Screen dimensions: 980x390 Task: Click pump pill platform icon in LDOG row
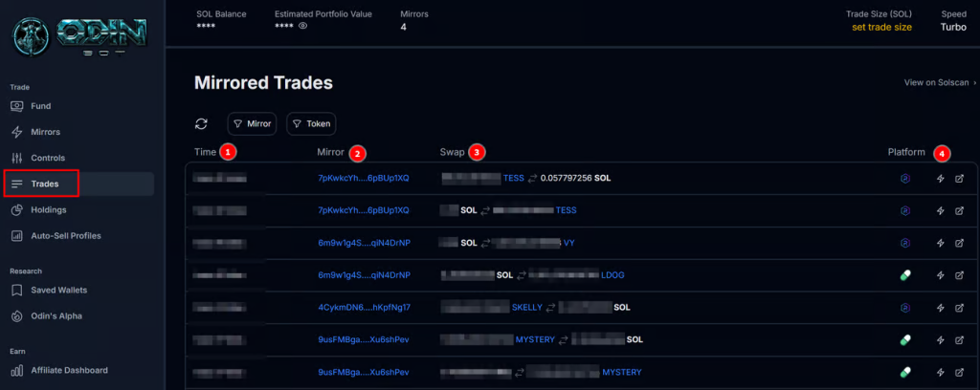[905, 275]
